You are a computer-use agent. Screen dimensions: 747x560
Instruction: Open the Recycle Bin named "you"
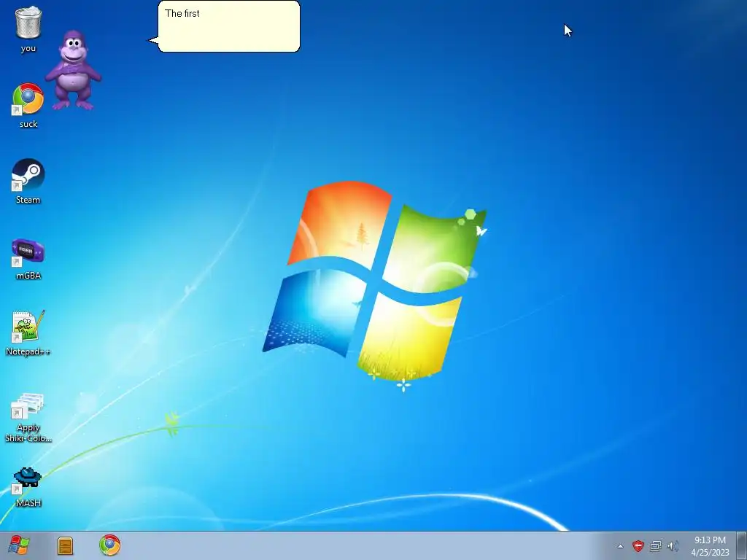(28, 29)
